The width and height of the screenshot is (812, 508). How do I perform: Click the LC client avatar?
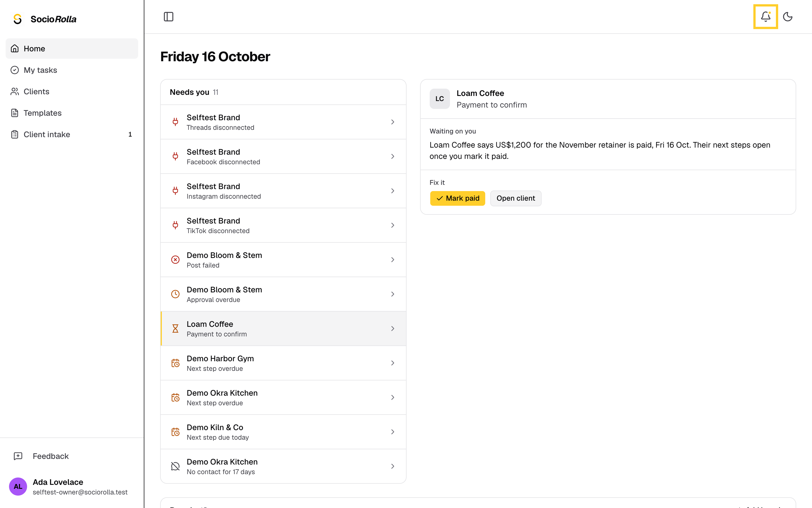440,99
